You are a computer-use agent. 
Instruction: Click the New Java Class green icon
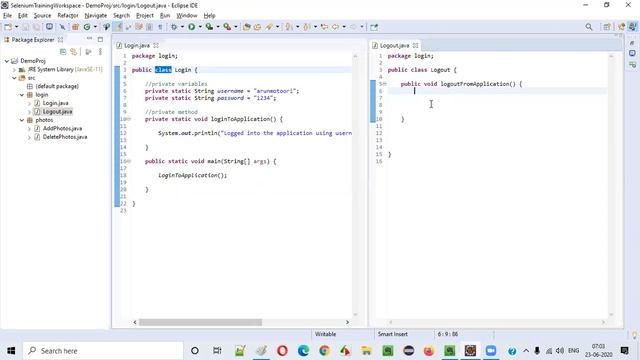pos(87,27)
